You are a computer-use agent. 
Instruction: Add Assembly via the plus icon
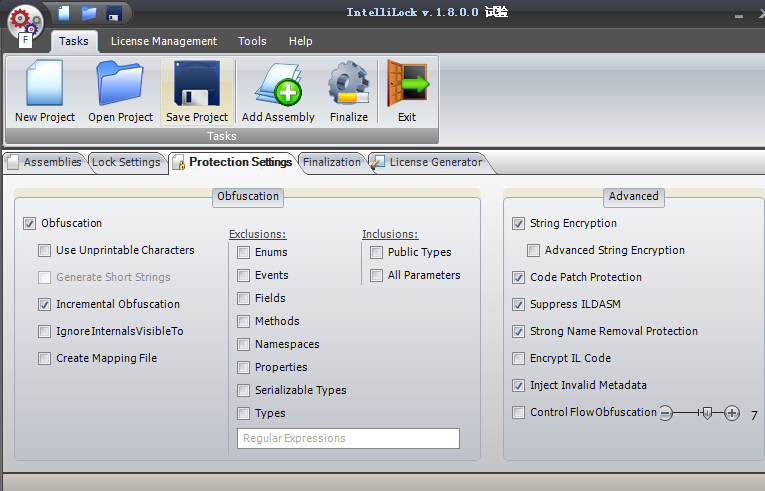click(278, 91)
